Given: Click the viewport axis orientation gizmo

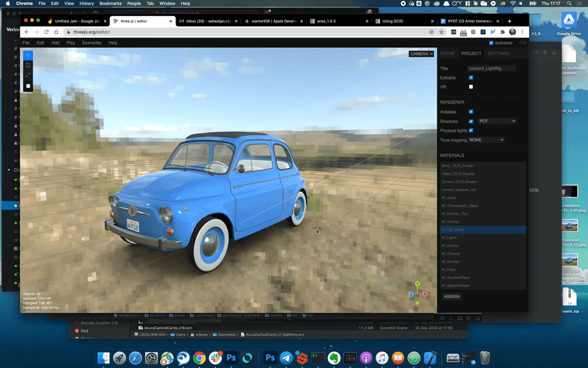Looking at the screenshot, I should coord(418,293).
